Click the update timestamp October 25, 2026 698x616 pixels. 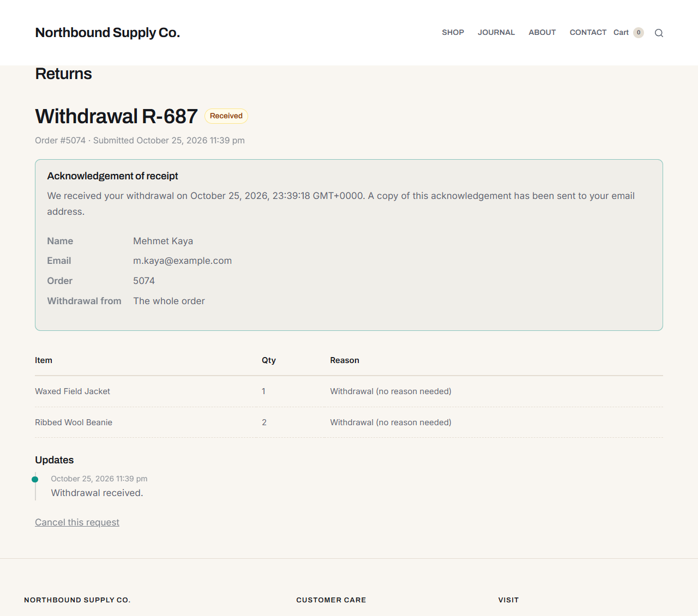coord(99,479)
